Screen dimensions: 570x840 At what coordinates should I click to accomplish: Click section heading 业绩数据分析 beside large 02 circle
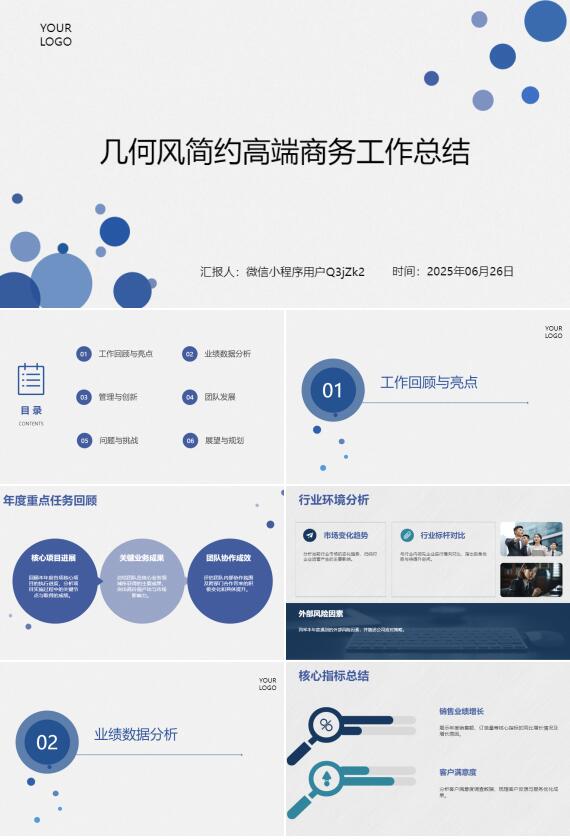tap(136, 734)
